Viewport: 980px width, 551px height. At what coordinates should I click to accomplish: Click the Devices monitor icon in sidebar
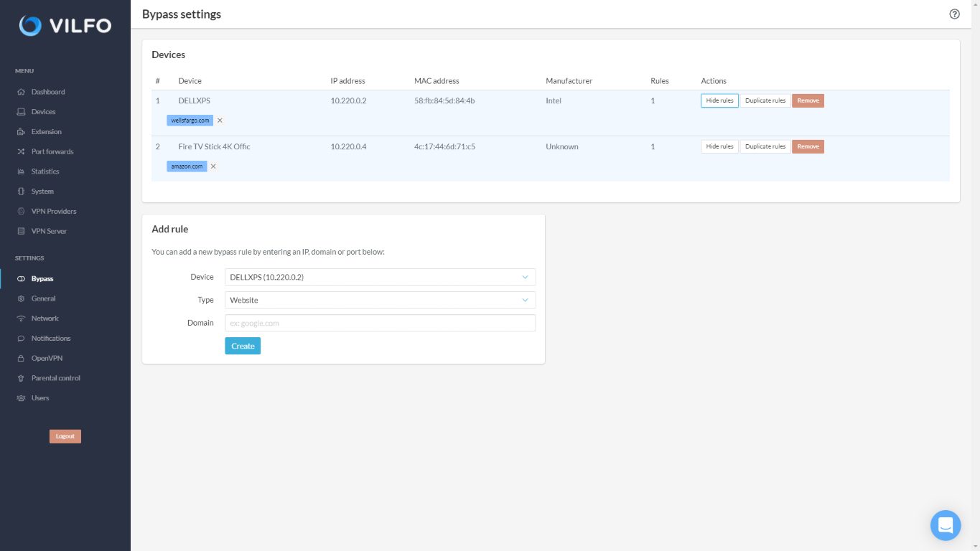(21, 112)
